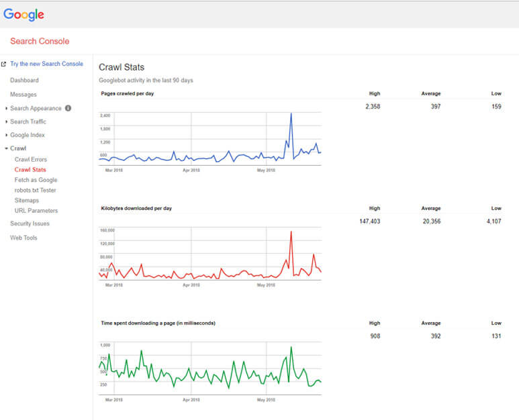The image size is (519, 420).
Task: Click the info icon next to Search Appearance
Action: click(x=68, y=108)
